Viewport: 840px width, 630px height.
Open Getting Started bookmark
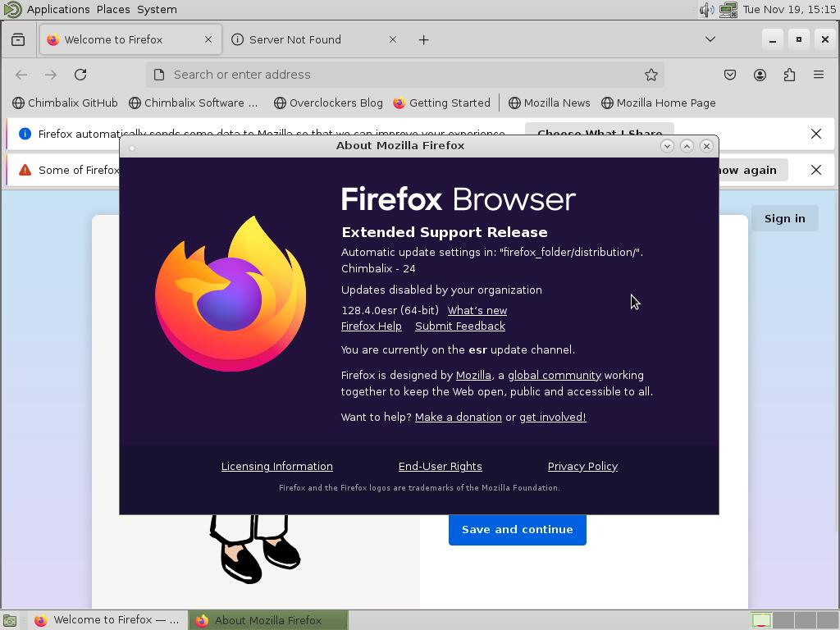point(441,103)
